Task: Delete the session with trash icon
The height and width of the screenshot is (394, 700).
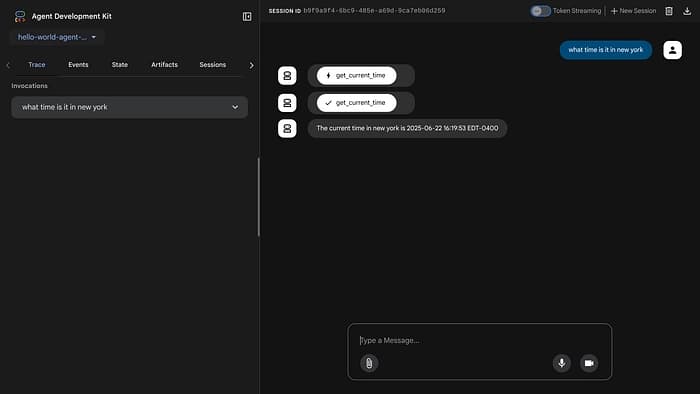Action: coord(669,11)
